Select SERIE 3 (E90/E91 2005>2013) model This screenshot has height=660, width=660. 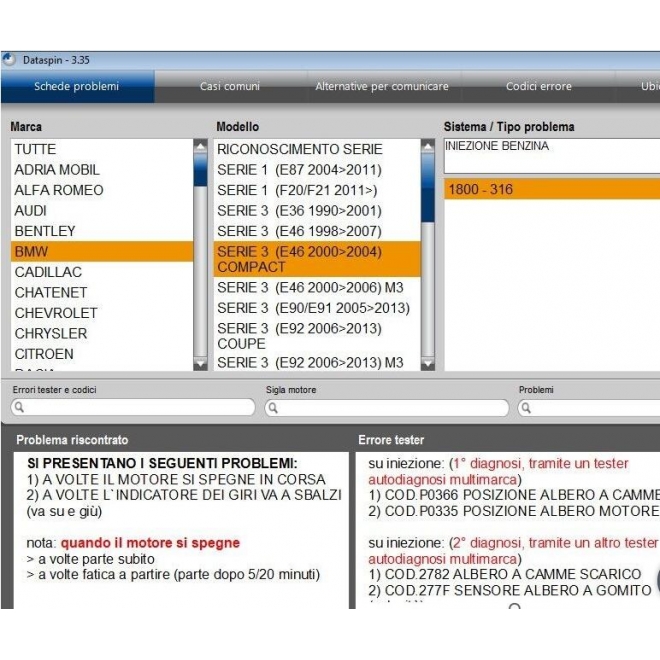pyautogui.click(x=317, y=308)
